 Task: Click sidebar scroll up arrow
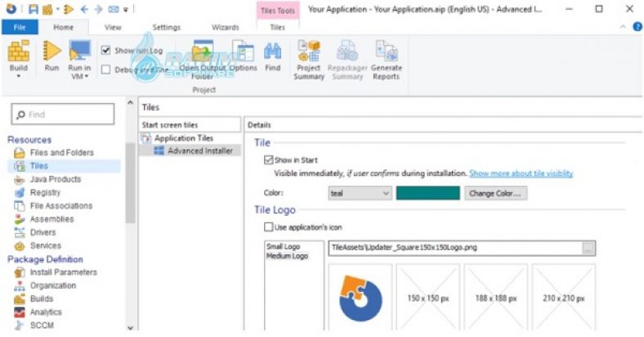click(131, 103)
